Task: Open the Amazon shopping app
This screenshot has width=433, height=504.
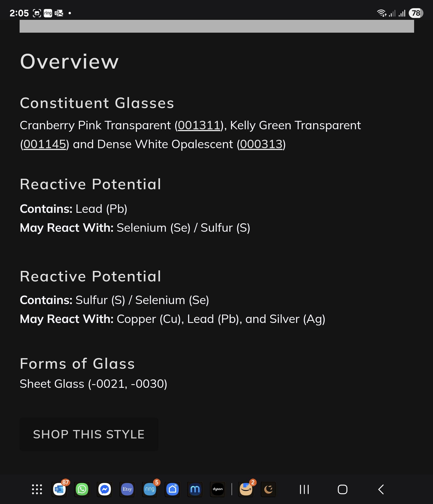Action: [x=246, y=489]
